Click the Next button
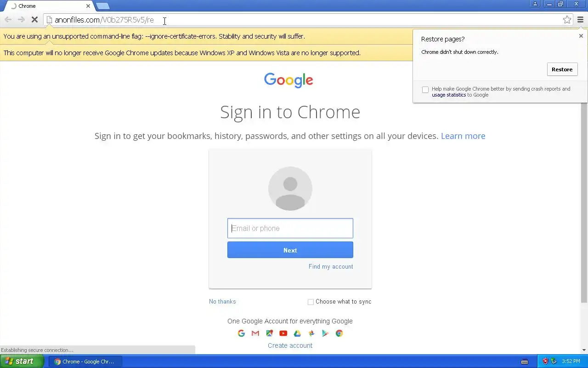 (290, 250)
